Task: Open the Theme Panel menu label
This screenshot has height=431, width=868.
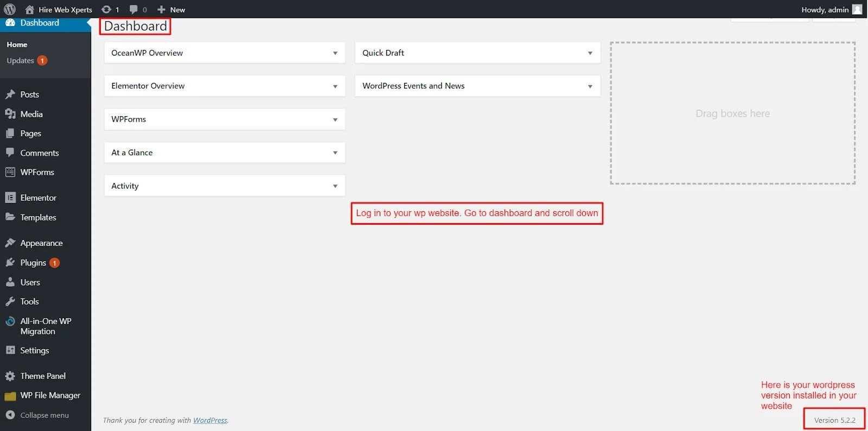Action: (43, 376)
